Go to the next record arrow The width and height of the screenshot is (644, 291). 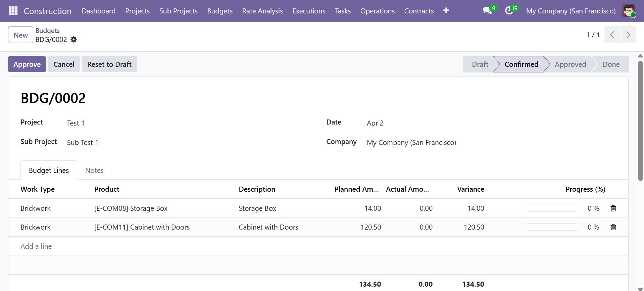[628, 35]
